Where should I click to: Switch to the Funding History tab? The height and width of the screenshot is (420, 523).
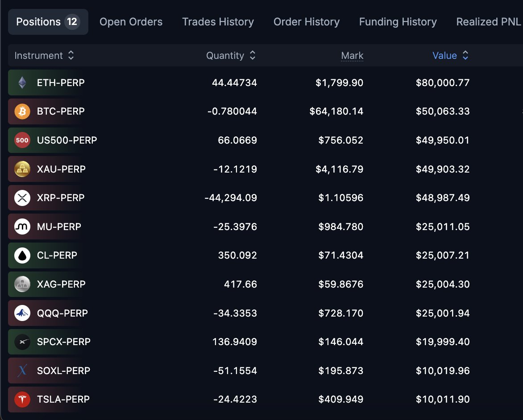398,22
